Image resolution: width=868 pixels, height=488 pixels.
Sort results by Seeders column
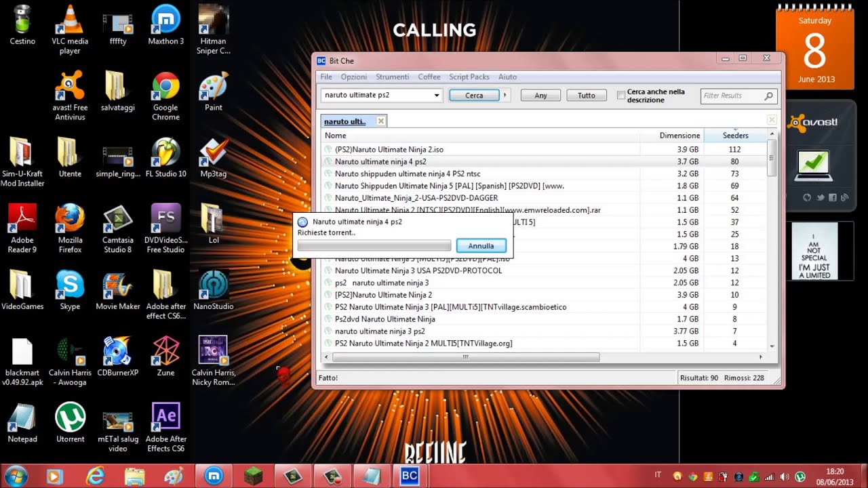(735, 136)
